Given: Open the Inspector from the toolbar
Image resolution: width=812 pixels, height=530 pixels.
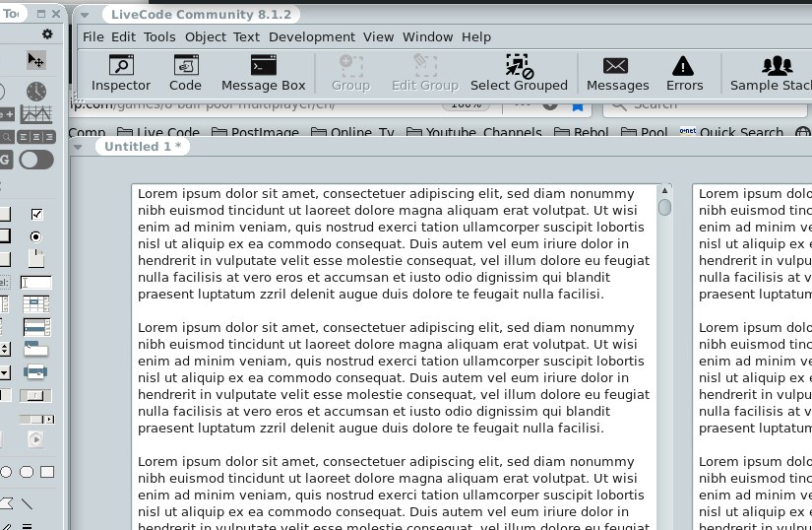Looking at the screenshot, I should (121, 73).
